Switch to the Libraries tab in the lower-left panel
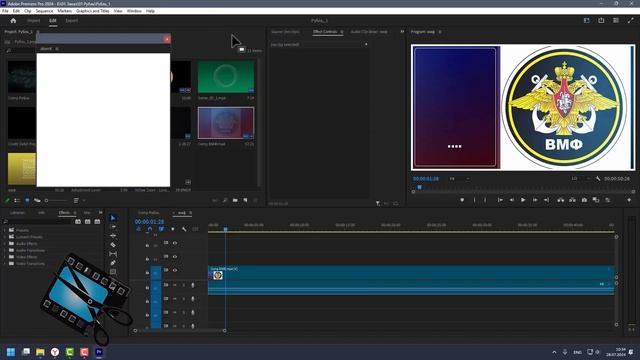This screenshot has height=360, width=640. [x=17, y=213]
